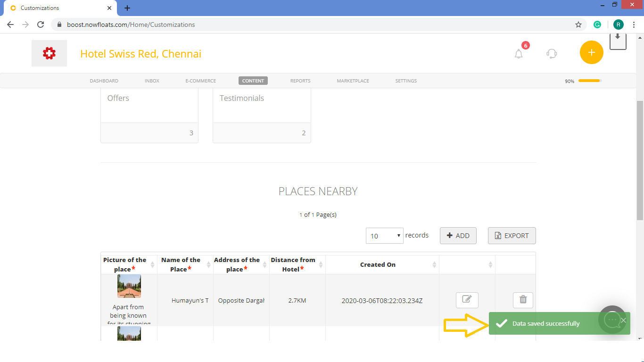
Task: Click the PLACES NEARBY heading
Action: click(318, 191)
